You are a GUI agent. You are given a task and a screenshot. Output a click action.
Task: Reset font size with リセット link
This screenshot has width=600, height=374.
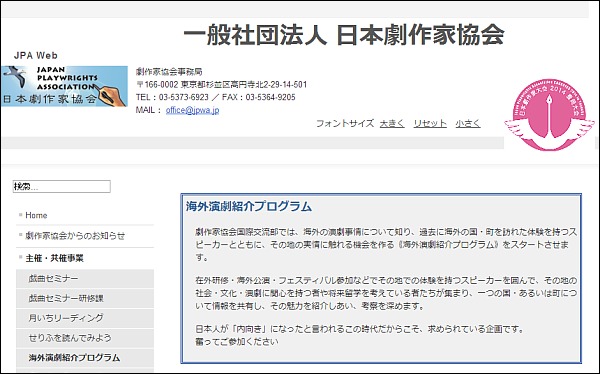click(x=430, y=123)
